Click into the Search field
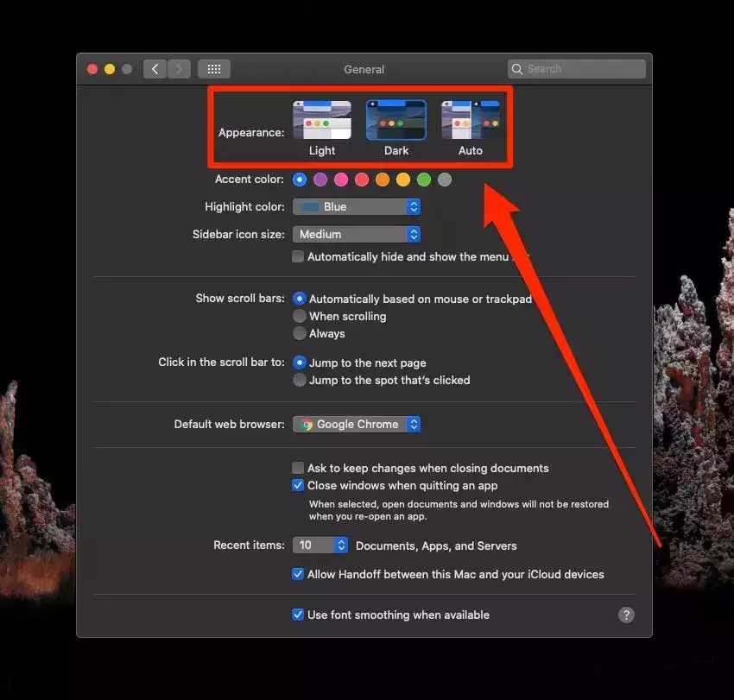Image resolution: width=734 pixels, height=700 pixels. (577, 69)
